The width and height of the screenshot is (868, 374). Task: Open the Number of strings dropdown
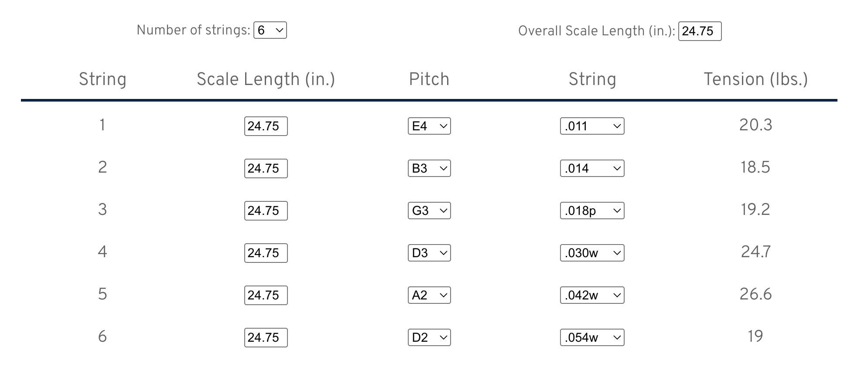pos(270,31)
